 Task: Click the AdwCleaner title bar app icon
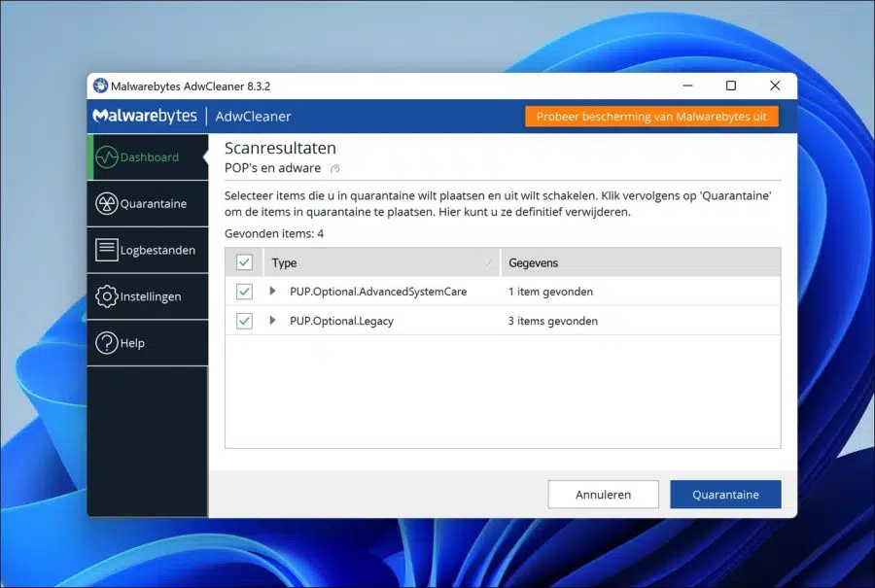100,86
